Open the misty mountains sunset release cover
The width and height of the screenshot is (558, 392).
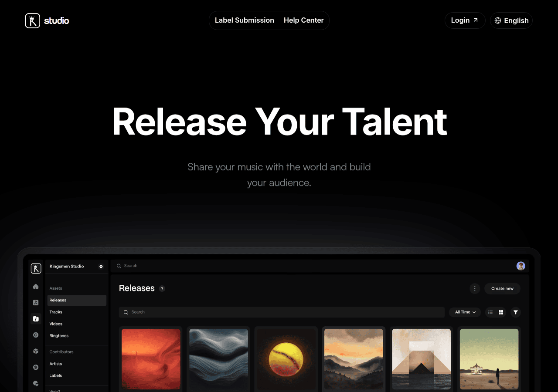(x=354, y=359)
